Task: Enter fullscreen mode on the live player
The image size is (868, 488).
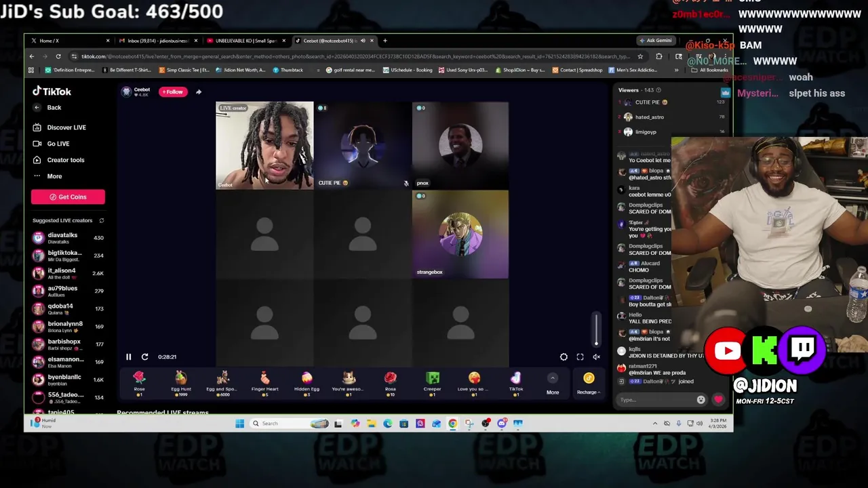Action: [580, 357]
